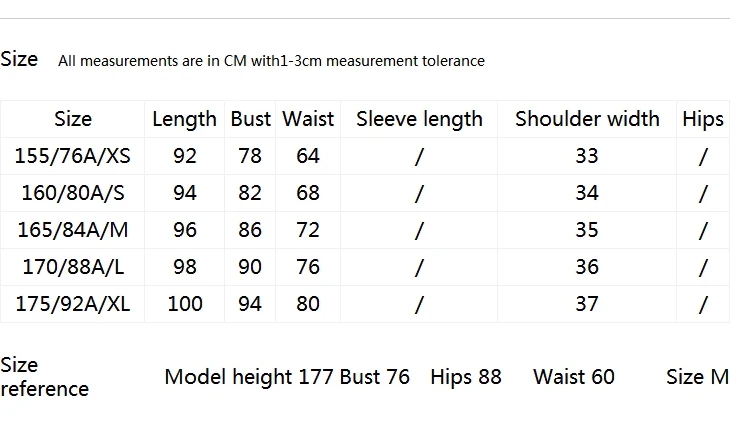The width and height of the screenshot is (730, 428).
Task: Click the XL length value 100
Action: click(x=185, y=304)
